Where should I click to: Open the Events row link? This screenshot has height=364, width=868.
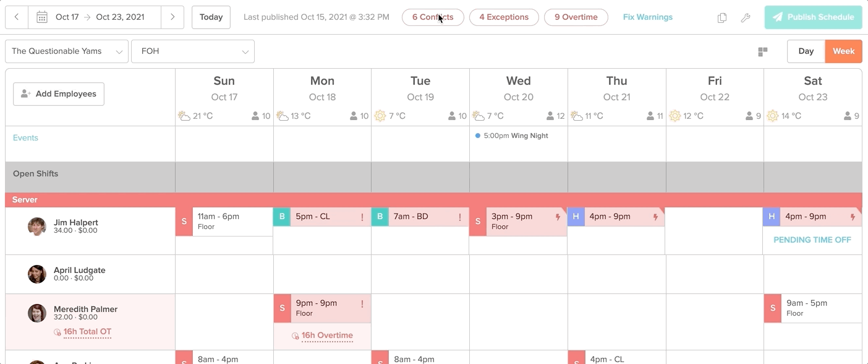point(25,138)
